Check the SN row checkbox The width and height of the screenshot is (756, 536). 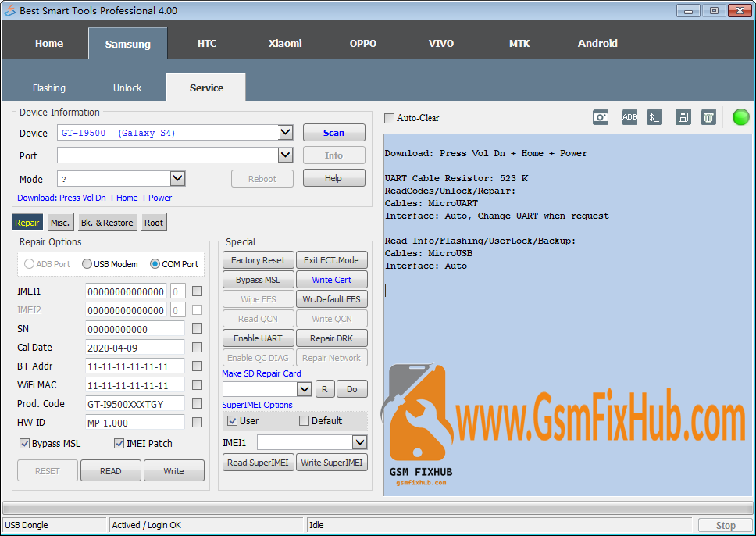(197, 328)
